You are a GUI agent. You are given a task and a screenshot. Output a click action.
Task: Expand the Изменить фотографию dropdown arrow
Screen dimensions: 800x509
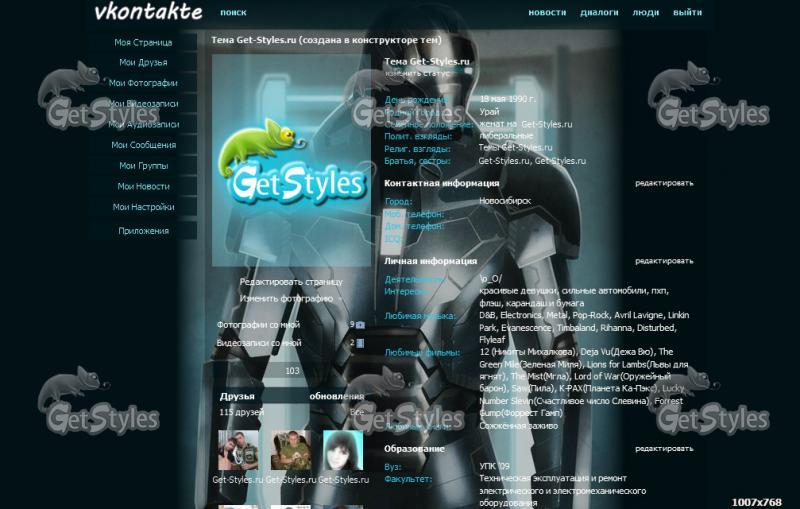point(340,299)
